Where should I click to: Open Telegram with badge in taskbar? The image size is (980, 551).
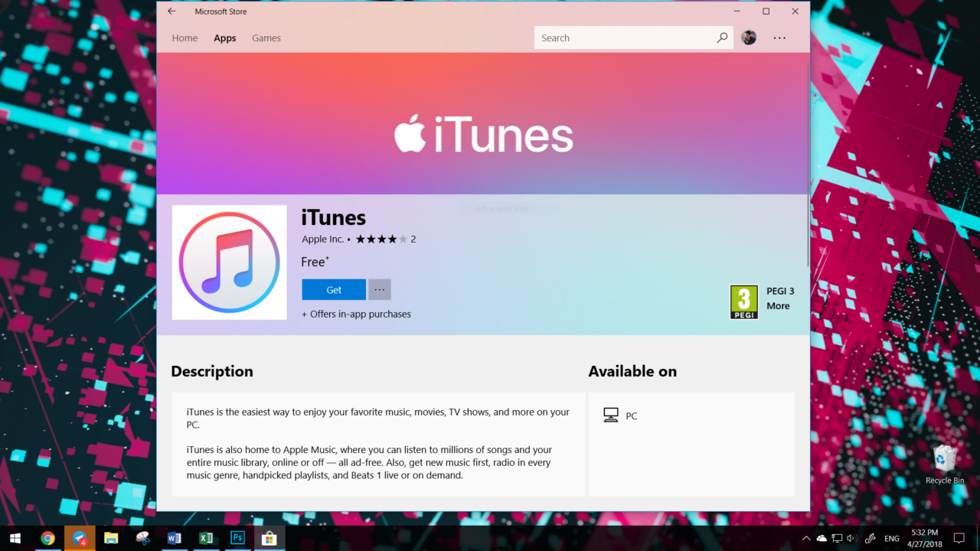[x=80, y=538]
